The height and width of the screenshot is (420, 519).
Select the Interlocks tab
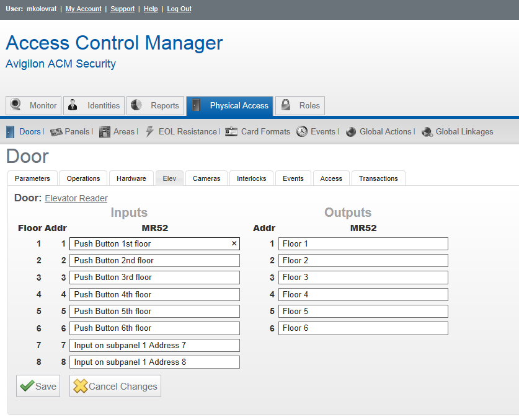coord(251,178)
